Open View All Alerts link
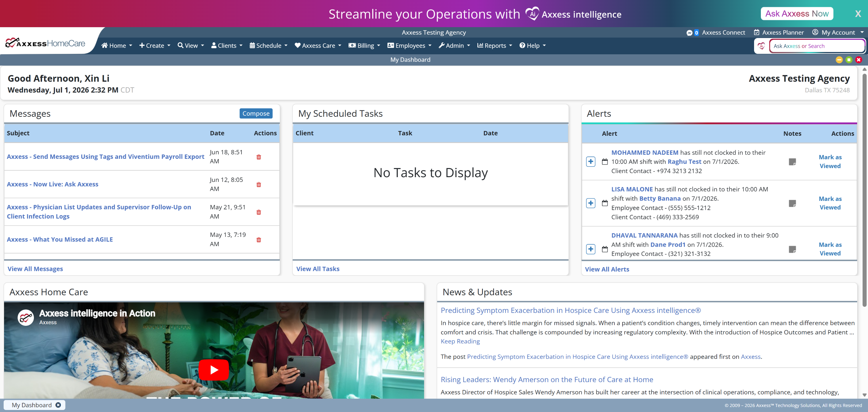 [607, 269]
